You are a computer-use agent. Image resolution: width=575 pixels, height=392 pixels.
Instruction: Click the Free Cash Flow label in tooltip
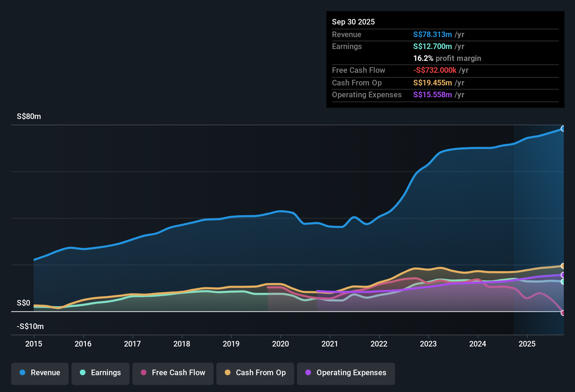click(x=359, y=70)
